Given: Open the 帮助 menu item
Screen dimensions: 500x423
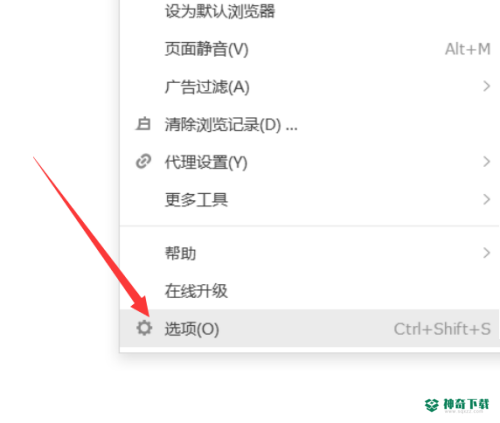Looking at the screenshot, I should 310,253.
